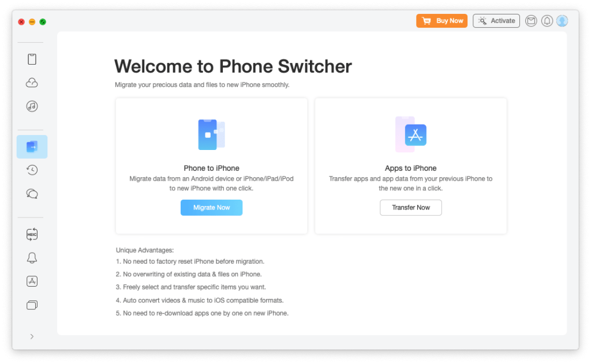The image size is (591, 364).
Task: Maximize the window with green button
Action: (43, 22)
